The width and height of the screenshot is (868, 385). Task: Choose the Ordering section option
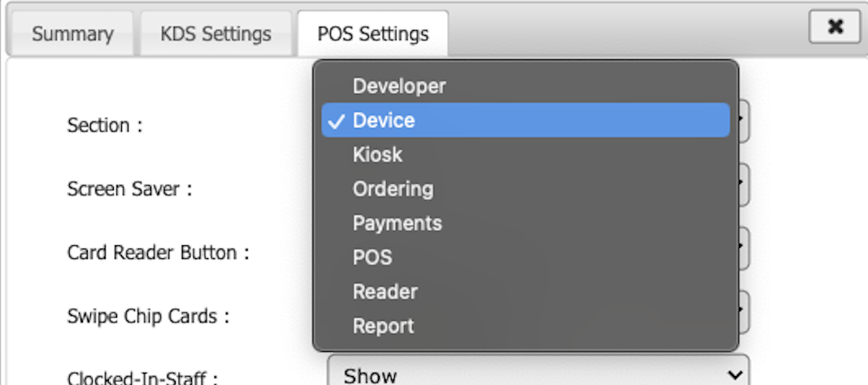393,188
